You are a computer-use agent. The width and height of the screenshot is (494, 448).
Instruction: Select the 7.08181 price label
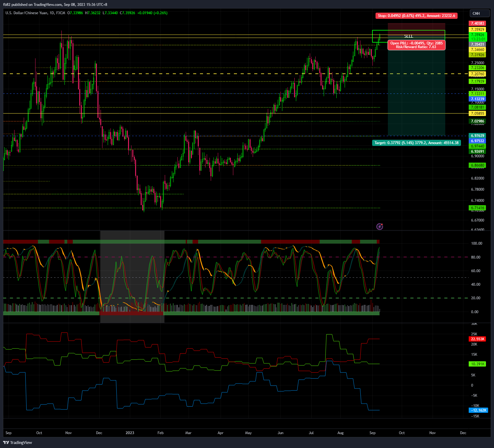478,107
